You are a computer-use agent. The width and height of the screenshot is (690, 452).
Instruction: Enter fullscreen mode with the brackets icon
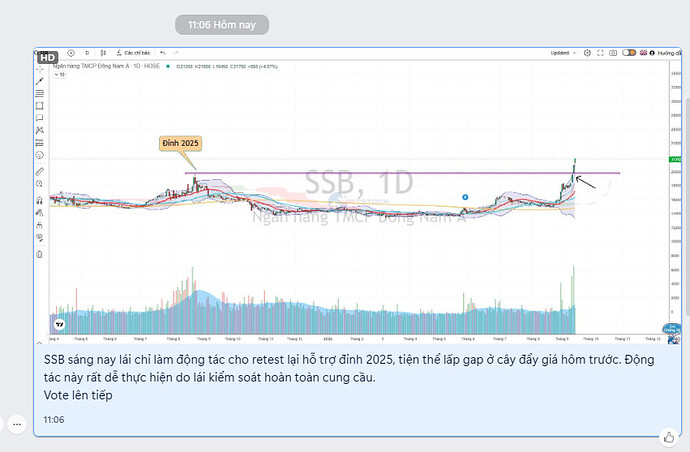click(600, 53)
